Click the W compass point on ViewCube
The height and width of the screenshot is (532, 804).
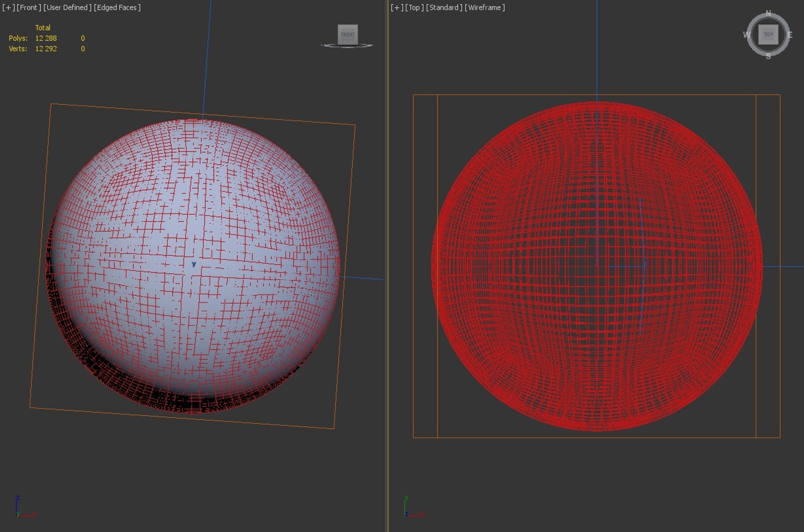point(747,34)
